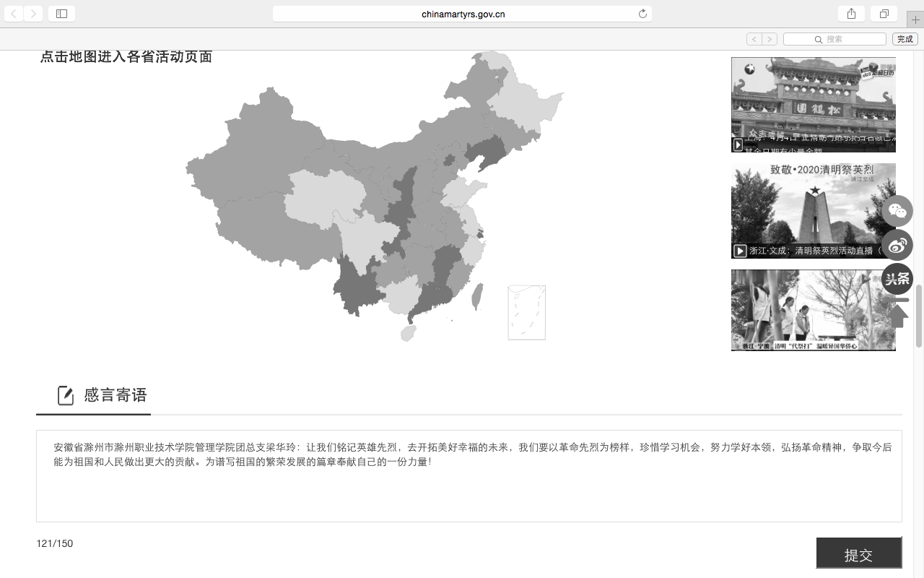
Task: Reload the page with refresh icon
Action: coord(642,14)
